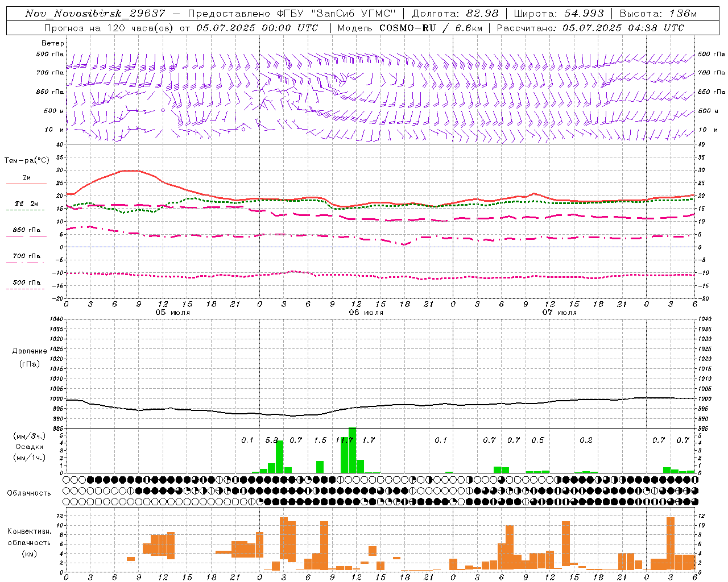The height and width of the screenshot is (582, 728).
Task: Click the Давление panel label
Action: coord(30,351)
